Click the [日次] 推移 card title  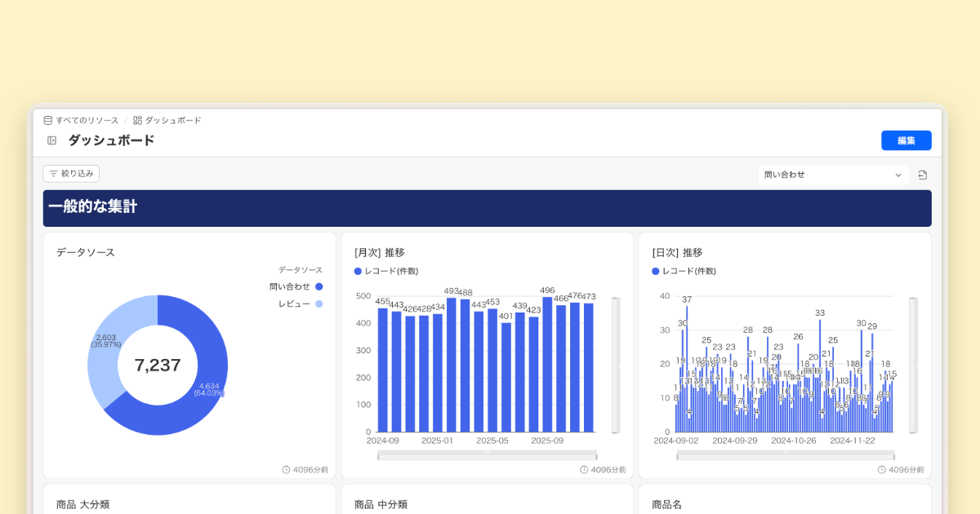678,252
